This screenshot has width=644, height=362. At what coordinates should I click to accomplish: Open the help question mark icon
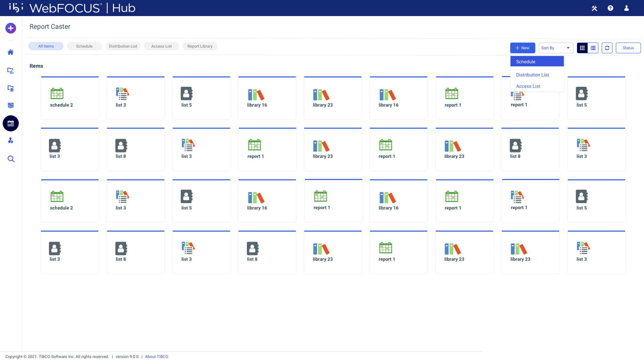pyautogui.click(x=610, y=8)
